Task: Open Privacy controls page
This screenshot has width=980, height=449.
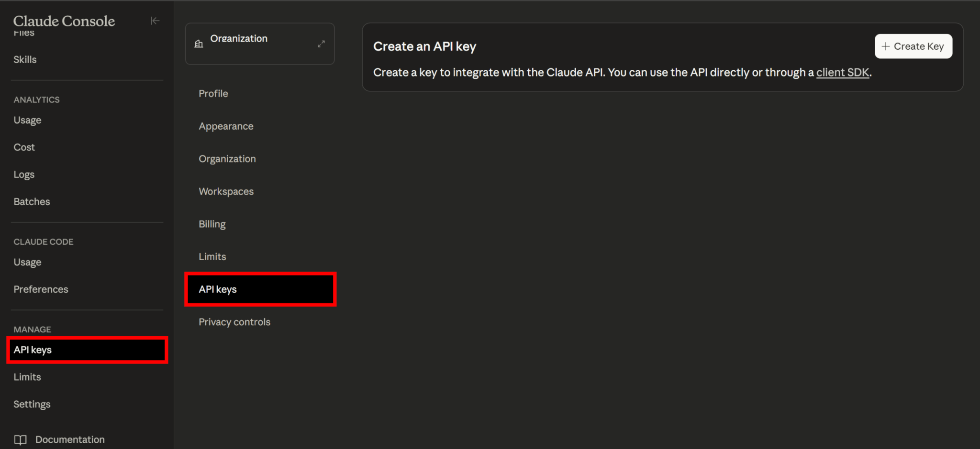Action: [x=234, y=322]
